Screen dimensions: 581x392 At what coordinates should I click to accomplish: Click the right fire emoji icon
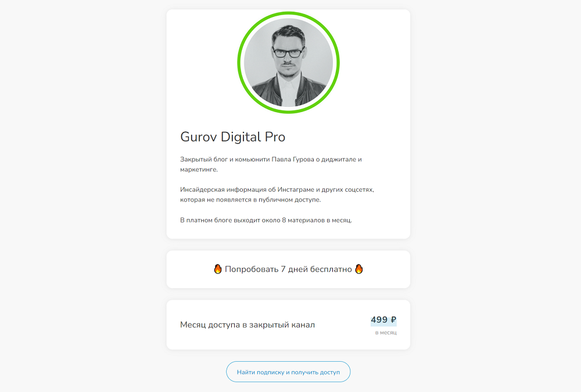(358, 269)
